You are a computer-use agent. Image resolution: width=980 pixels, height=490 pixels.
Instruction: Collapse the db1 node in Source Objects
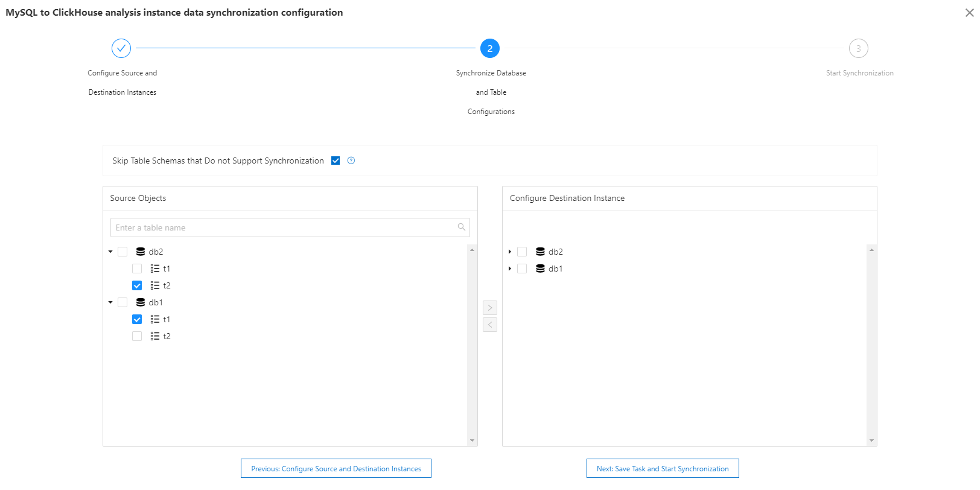(110, 302)
